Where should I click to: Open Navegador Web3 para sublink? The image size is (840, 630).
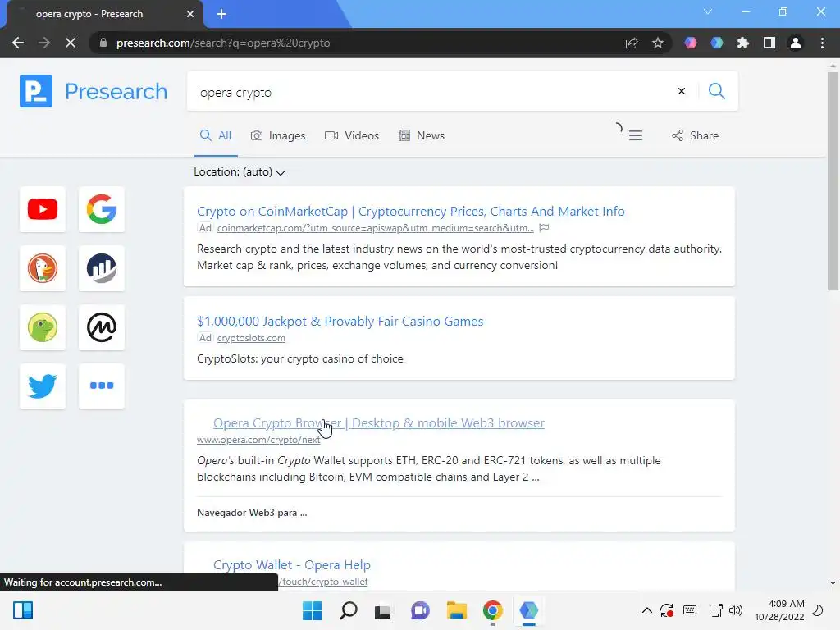click(x=252, y=513)
